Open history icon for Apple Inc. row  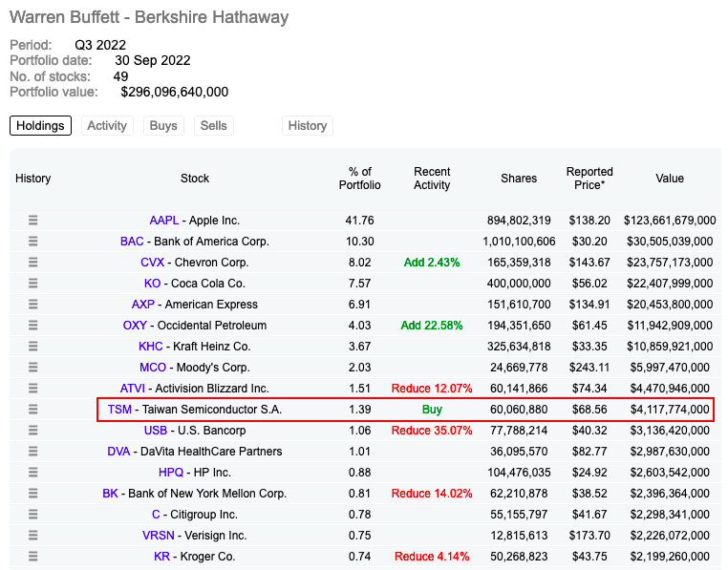tap(33, 220)
